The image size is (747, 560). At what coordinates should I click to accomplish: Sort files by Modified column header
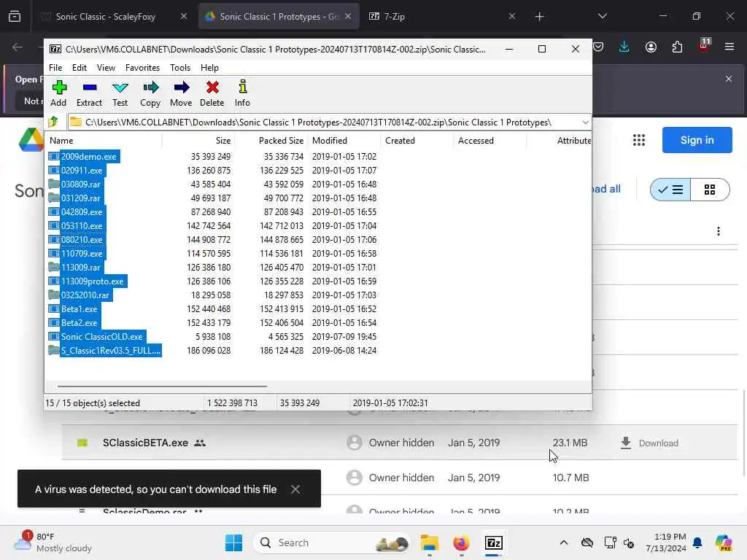tap(344, 141)
